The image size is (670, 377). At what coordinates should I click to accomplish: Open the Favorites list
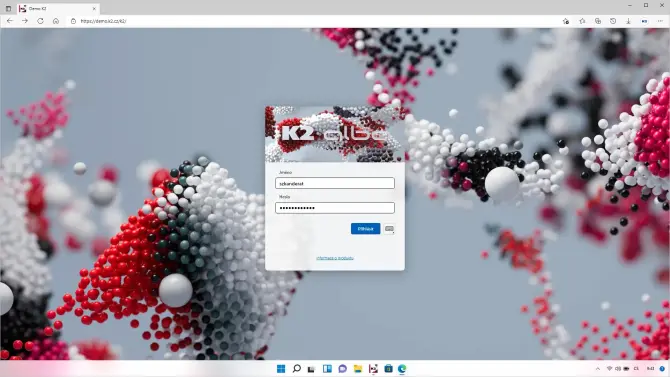(x=582, y=21)
